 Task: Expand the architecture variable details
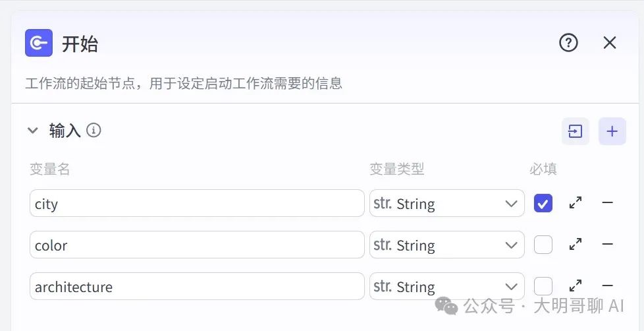tap(576, 286)
